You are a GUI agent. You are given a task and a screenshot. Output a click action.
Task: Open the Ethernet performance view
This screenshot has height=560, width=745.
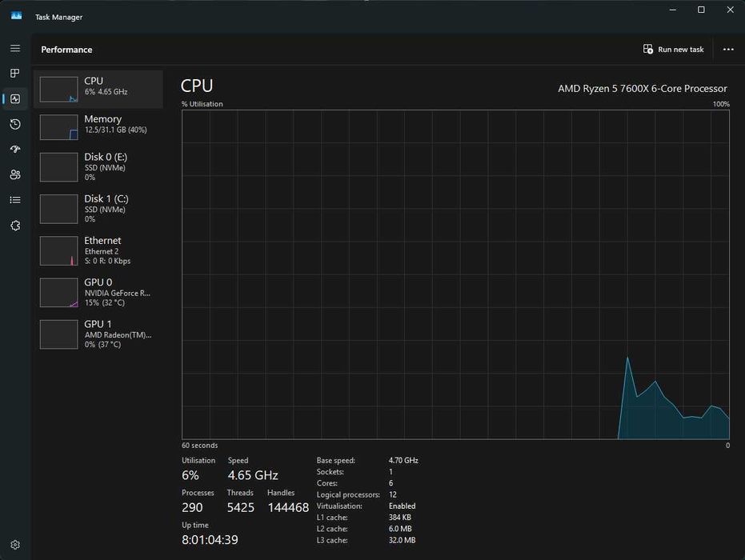click(x=98, y=250)
